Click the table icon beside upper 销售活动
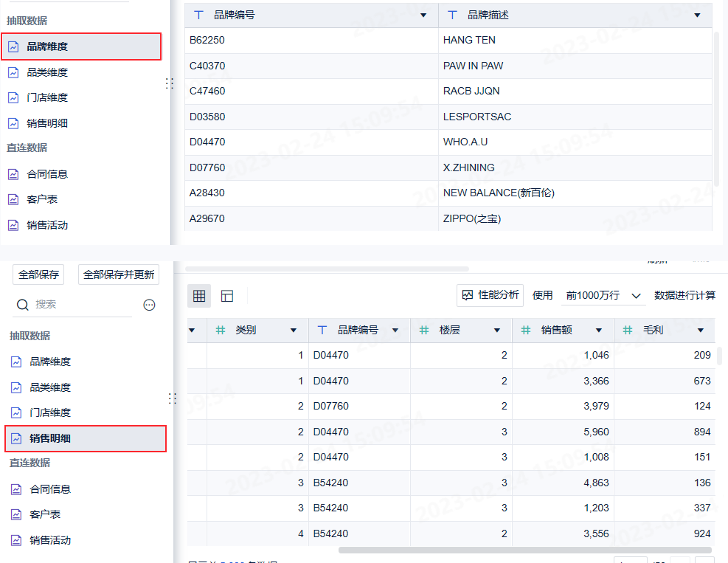 click(13, 225)
